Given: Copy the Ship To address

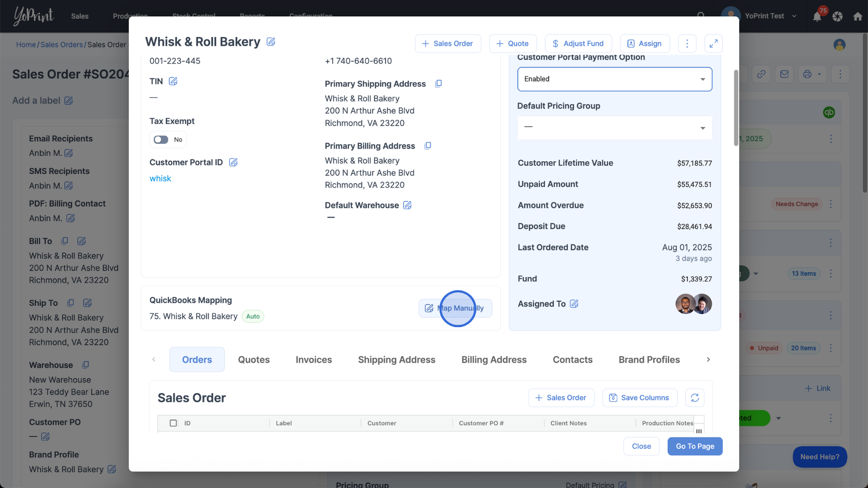Looking at the screenshot, I should pos(71,303).
